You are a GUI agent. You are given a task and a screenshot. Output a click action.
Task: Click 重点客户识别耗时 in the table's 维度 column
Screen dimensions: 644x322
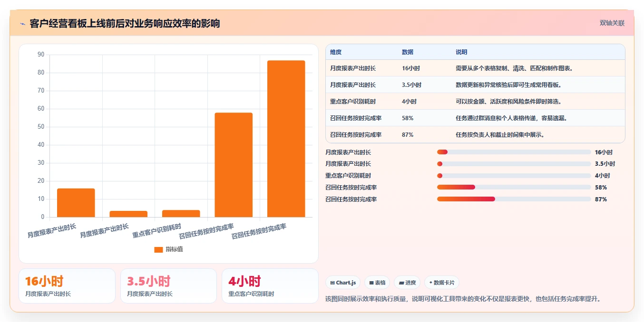pos(353,102)
